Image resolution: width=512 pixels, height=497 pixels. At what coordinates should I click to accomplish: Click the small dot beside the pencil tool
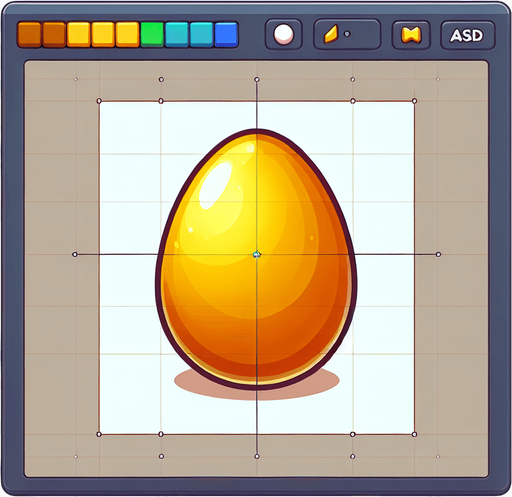click(x=347, y=34)
